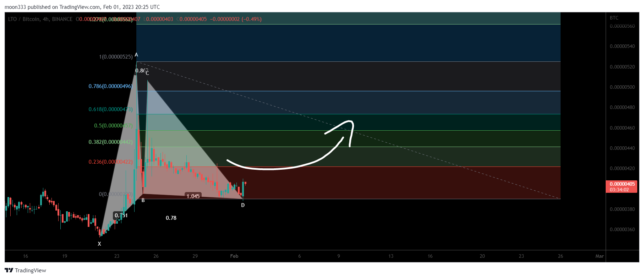Select the pattern point C label

tap(147, 73)
